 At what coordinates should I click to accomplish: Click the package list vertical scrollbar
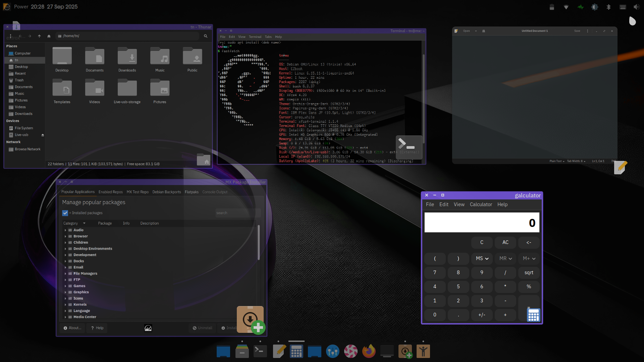[259, 243]
